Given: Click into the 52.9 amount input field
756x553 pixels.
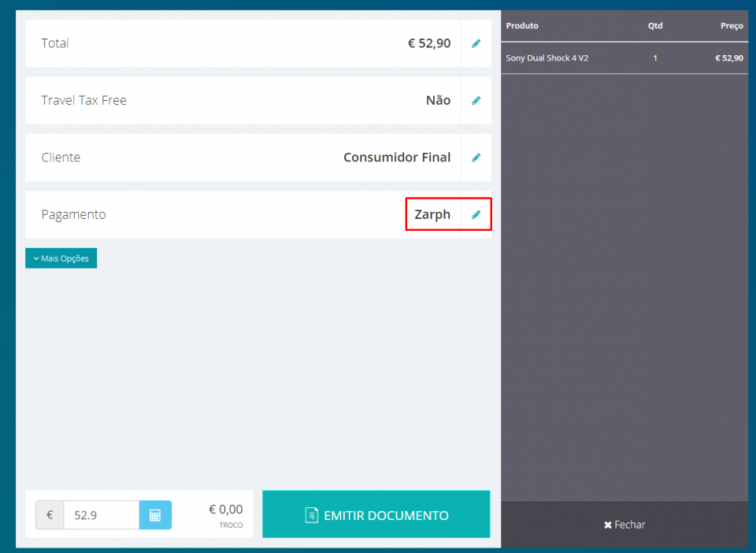Looking at the screenshot, I should pos(101,515).
